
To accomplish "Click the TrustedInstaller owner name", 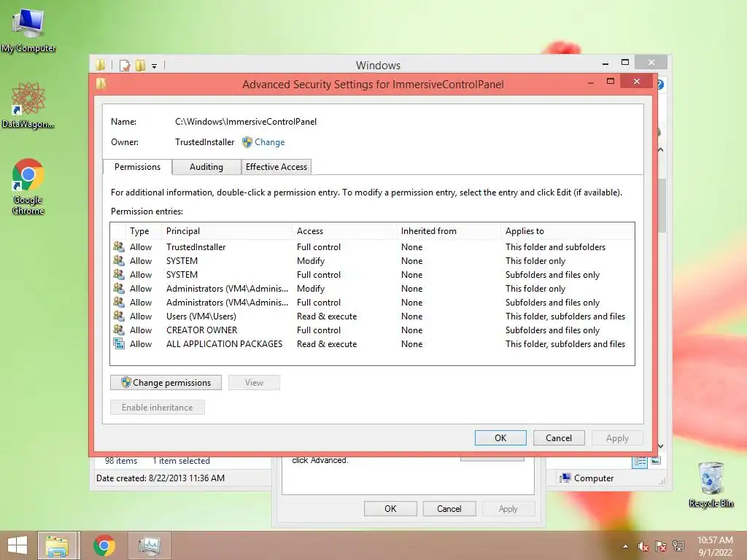I will 205,142.
